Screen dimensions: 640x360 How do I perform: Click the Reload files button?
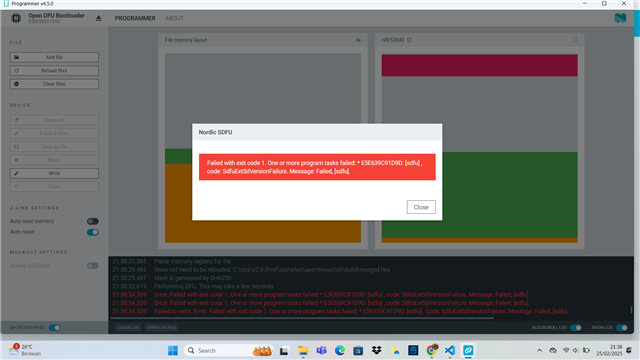pos(54,71)
